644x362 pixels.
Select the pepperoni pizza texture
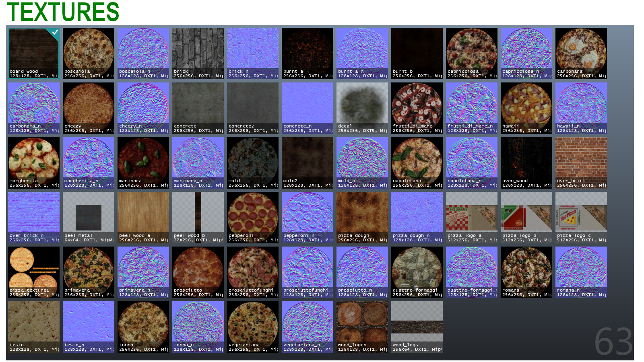(253, 218)
